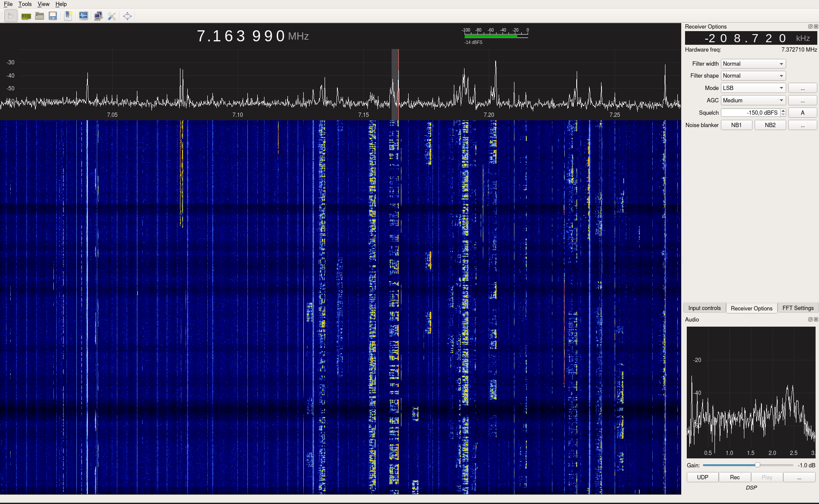
Task: Open the audio FFT monitor icon
Action: 84,16
